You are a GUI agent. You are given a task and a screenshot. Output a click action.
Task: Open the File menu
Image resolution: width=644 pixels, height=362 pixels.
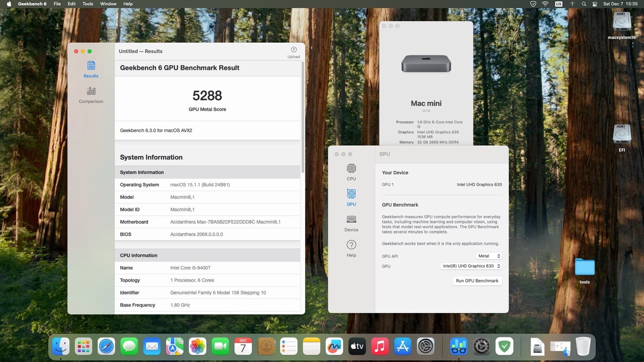pyautogui.click(x=57, y=4)
